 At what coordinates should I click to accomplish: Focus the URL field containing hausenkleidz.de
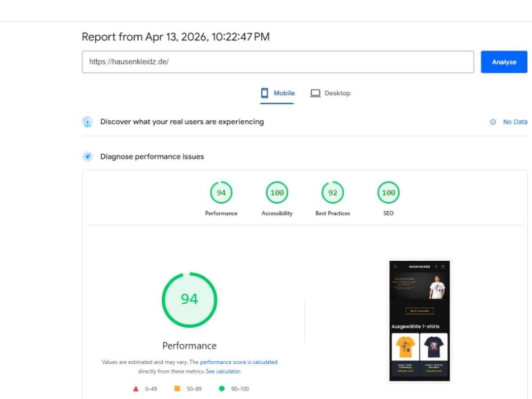point(278,62)
